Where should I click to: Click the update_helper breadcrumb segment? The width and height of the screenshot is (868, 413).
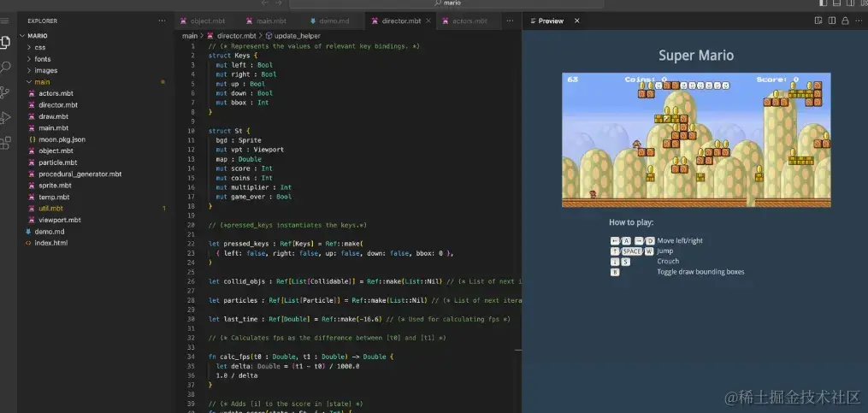(x=298, y=36)
